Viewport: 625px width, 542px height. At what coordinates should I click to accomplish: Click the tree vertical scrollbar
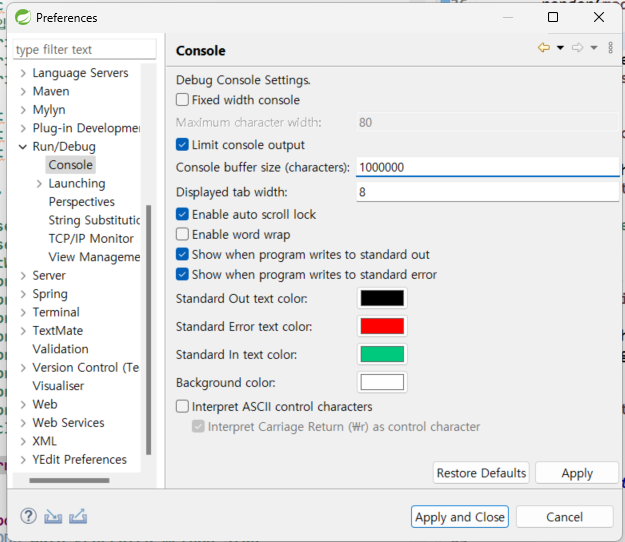tap(149, 330)
